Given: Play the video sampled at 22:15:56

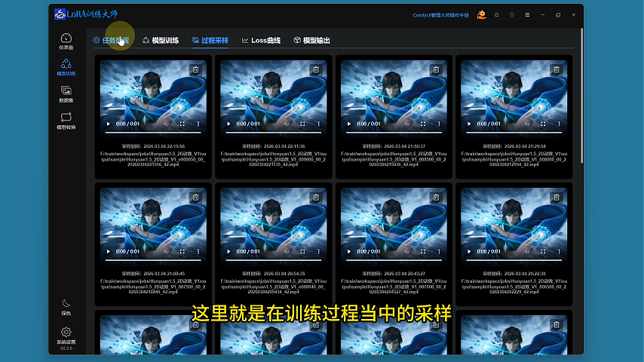Looking at the screenshot, I should click(x=109, y=124).
